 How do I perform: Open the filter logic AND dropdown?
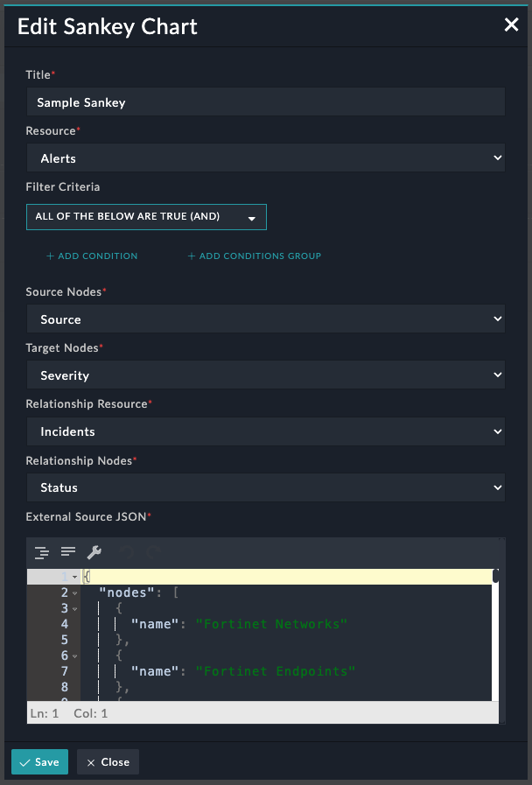pyautogui.click(x=146, y=217)
